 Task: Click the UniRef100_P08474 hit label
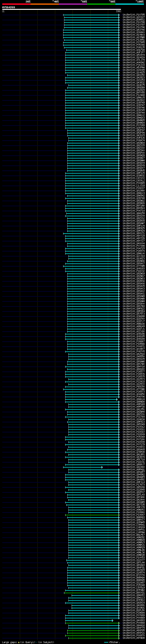pos(133,140)
